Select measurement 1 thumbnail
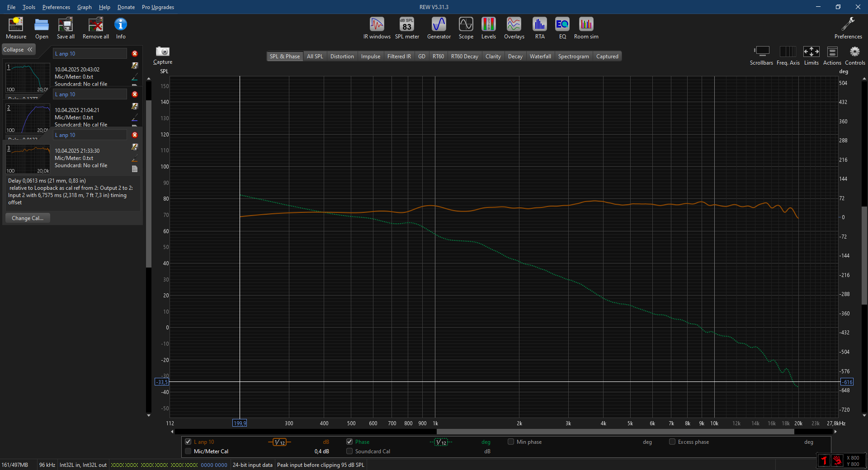 pos(28,77)
